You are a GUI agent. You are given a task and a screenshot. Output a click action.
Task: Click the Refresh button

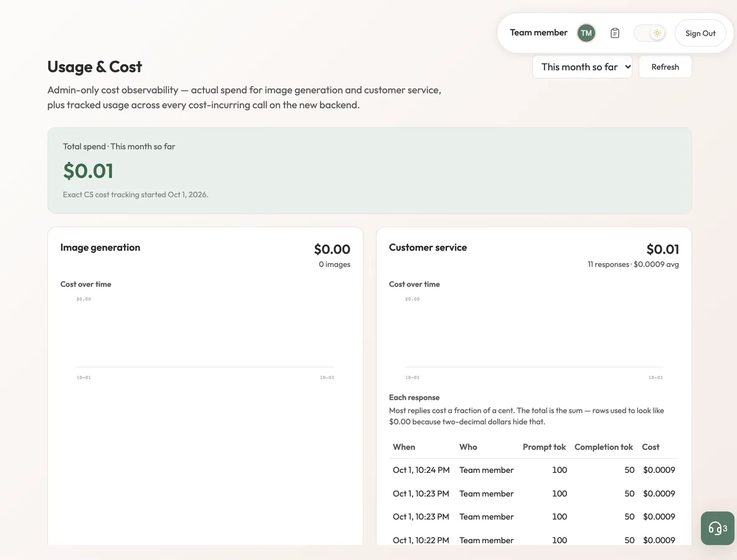665,67
